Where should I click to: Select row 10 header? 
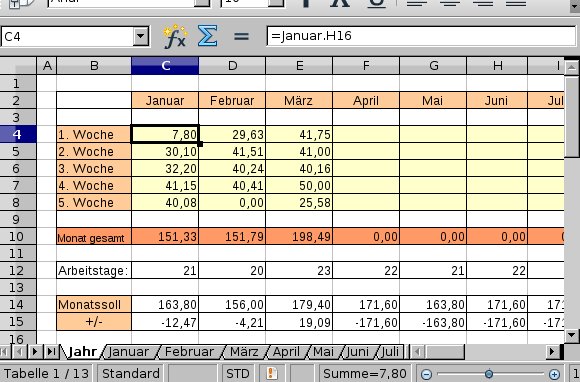[18, 236]
